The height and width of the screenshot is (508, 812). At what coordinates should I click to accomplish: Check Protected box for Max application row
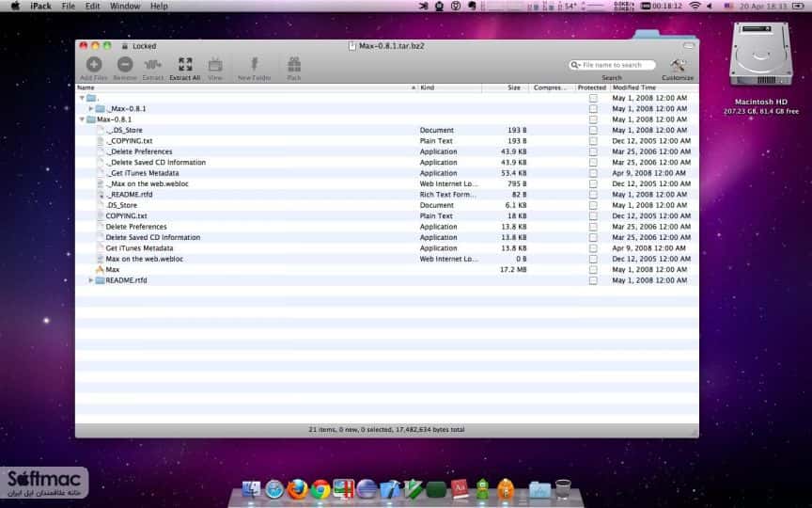(x=593, y=270)
